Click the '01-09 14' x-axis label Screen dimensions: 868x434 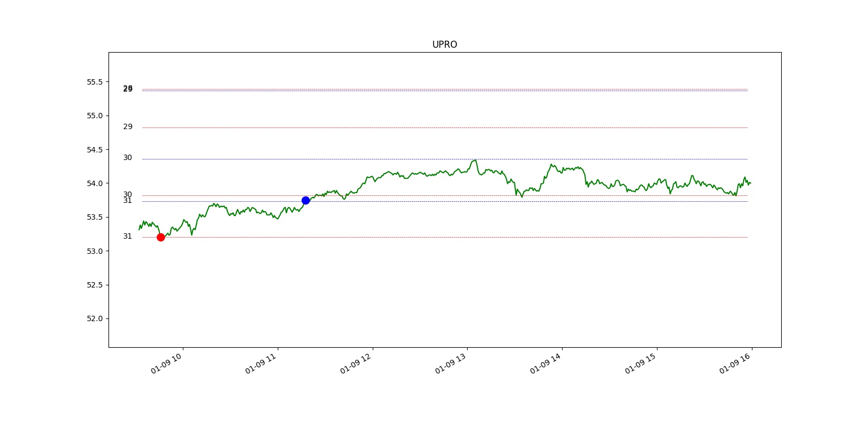pos(546,363)
